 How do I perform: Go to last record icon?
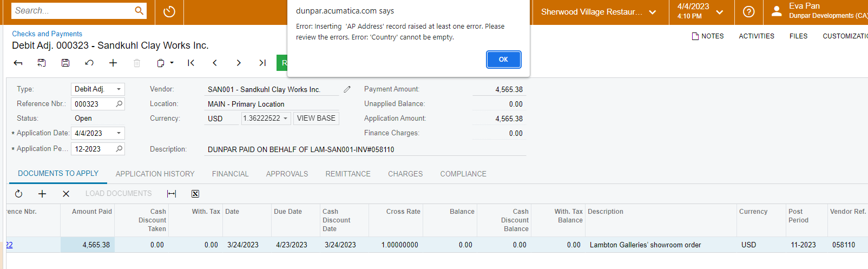point(262,63)
